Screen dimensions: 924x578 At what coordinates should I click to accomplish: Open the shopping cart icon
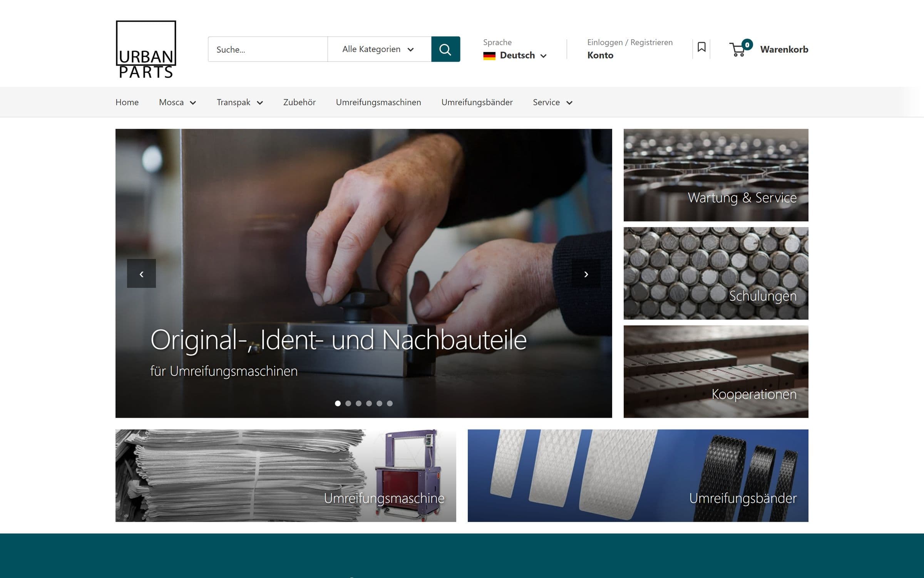point(737,50)
